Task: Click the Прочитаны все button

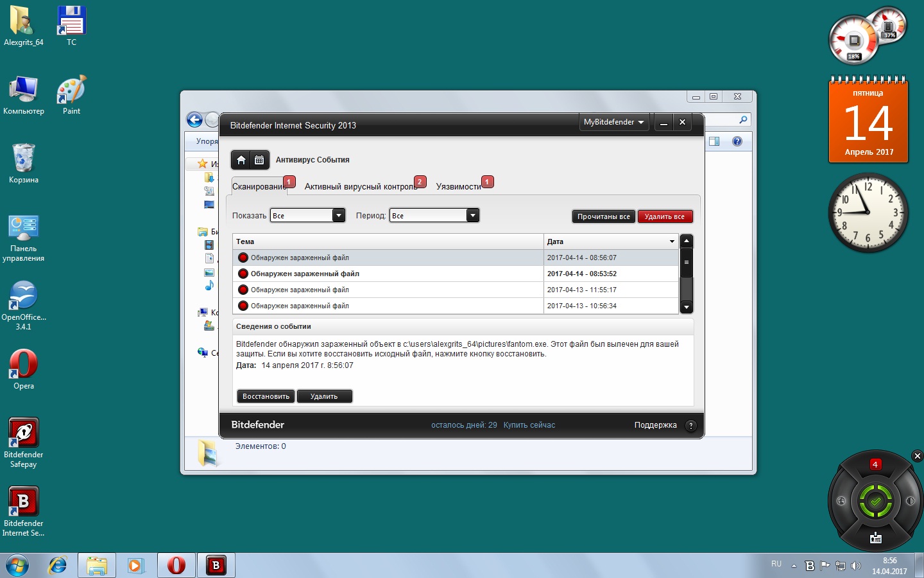Action: tap(603, 216)
